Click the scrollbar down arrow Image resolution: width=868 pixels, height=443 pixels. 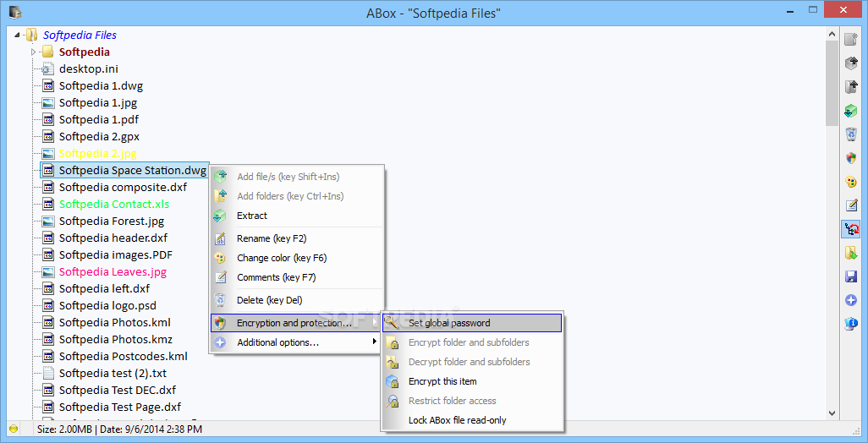tap(832, 413)
